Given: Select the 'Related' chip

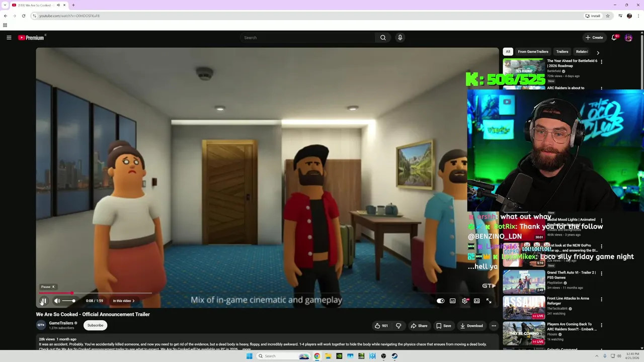Looking at the screenshot, I should pyautogui.click(x=582, y=52).
